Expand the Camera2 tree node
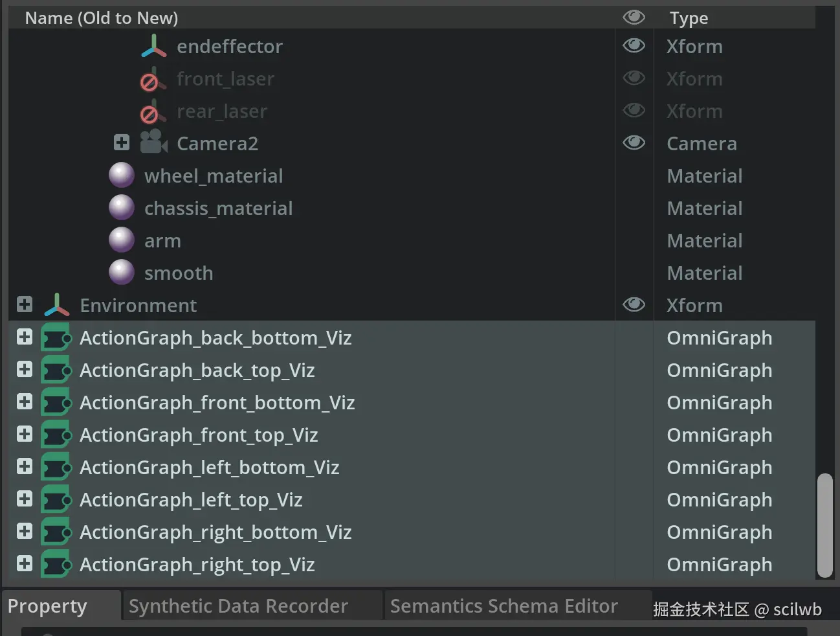The image size is (840, 636). click(122, 142)
